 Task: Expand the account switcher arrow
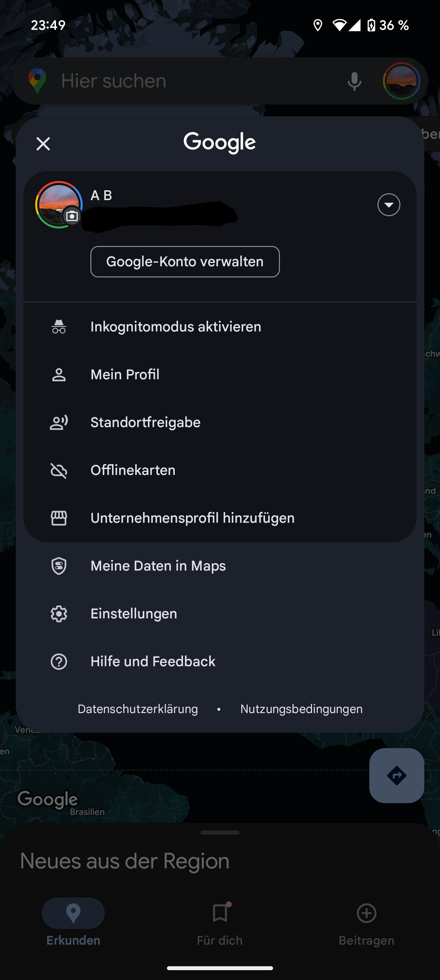tap(388, 205)
